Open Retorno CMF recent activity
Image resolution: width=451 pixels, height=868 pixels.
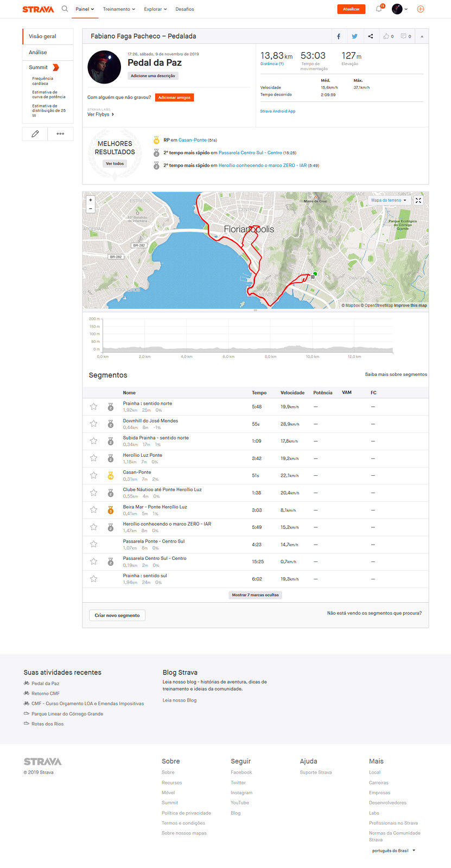pos(46,693)
